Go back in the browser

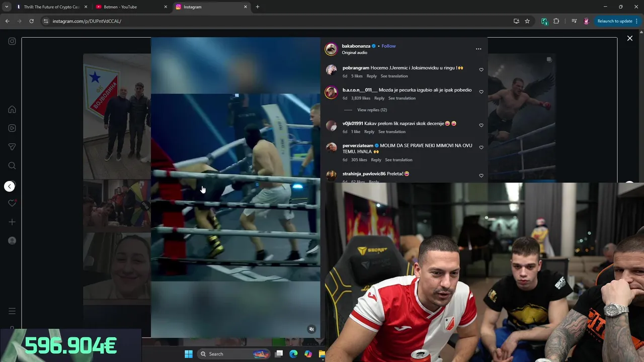click(x=7, y=21)
